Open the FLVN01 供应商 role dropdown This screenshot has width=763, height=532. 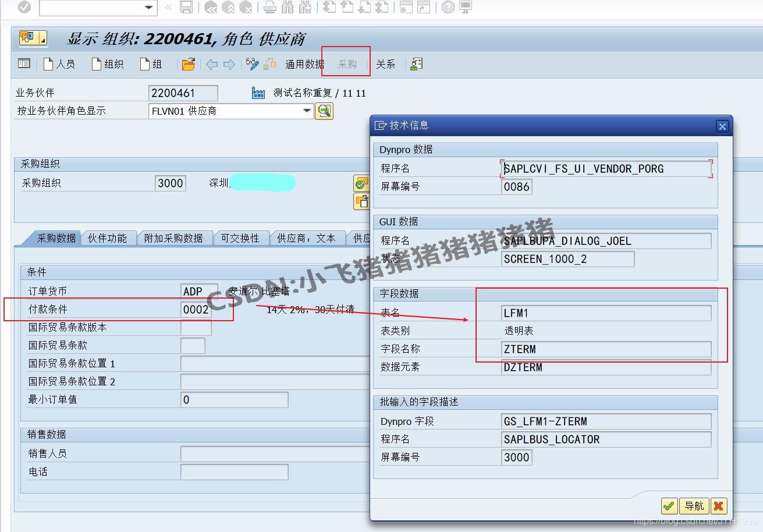click(307, 111)
